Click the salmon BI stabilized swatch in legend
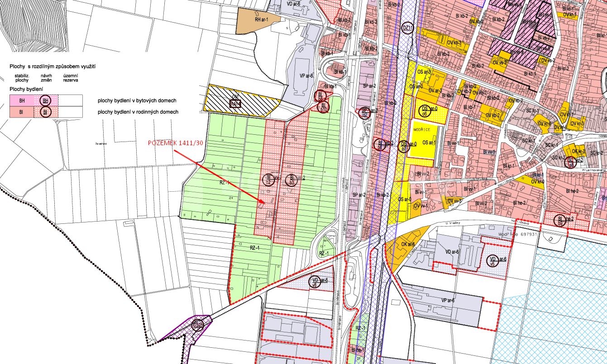The height and width of the screenshot is (364, 607). click(21, 112)
